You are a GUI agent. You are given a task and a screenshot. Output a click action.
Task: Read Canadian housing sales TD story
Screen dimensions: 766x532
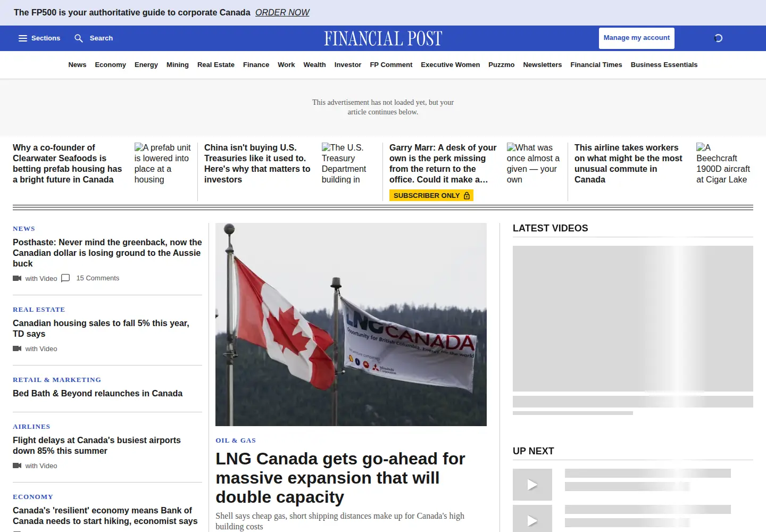[x=101, y=328]
